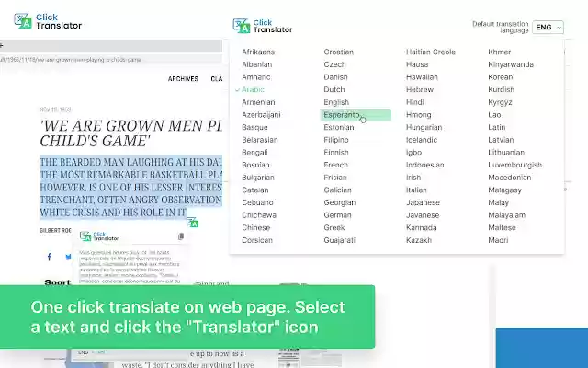Select Khmer language
Screen dimensions: 588x368
[499, 52]
